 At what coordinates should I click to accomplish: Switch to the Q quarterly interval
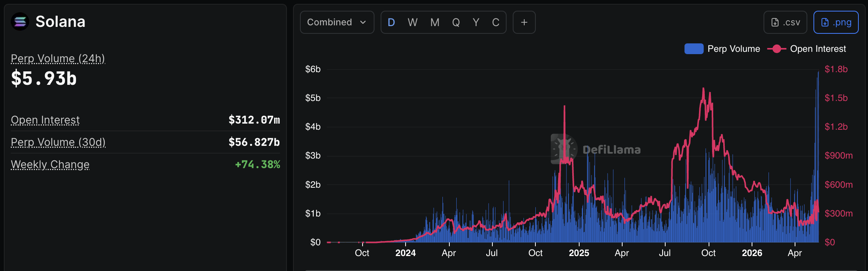point(456,22)
